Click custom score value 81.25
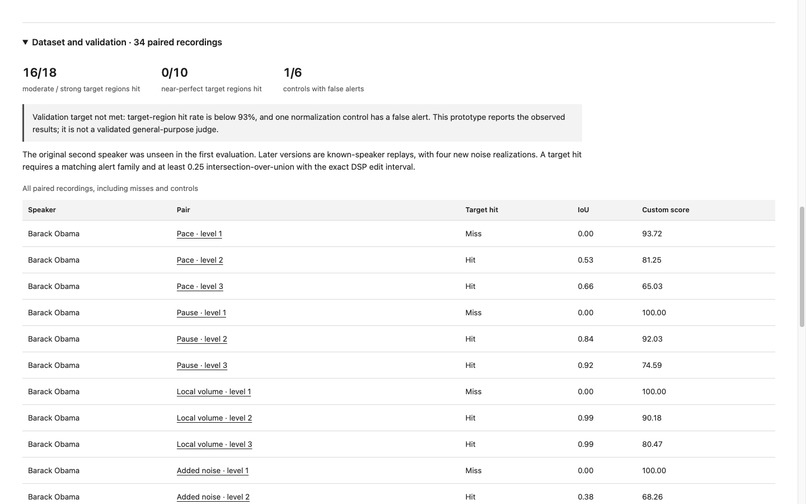 tap(651, 260)
